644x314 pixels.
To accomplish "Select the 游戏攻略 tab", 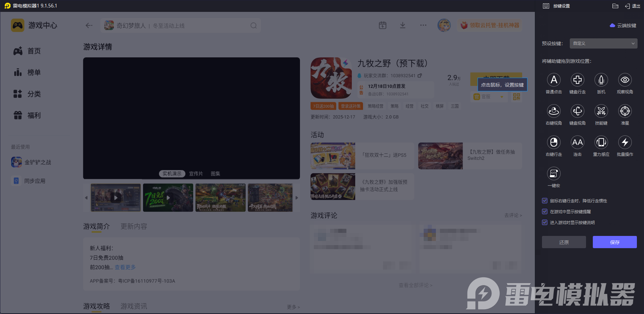I will pyautogui.click(x=97, y=306).
